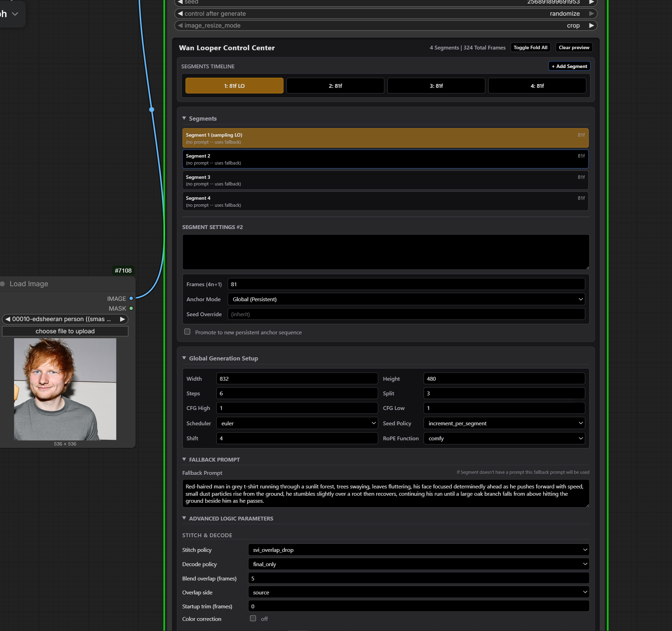Select timeline segment 3: 81f
Viewport: 672px width, 631px height.
point(436,86)
